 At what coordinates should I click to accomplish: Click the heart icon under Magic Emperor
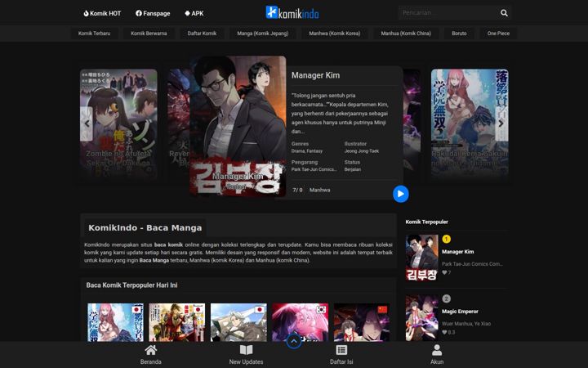(x=444, y=332)
